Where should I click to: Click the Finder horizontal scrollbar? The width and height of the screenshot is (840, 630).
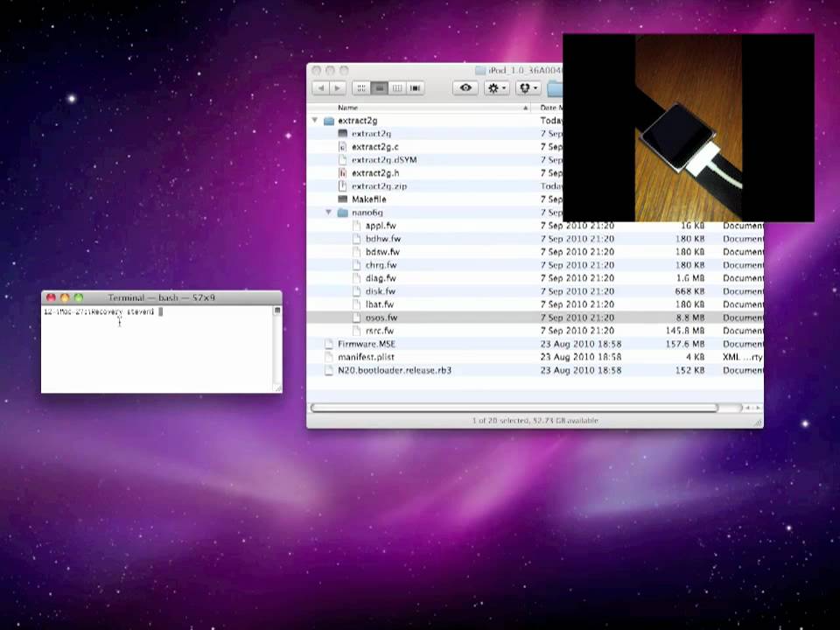coord(514,408)
